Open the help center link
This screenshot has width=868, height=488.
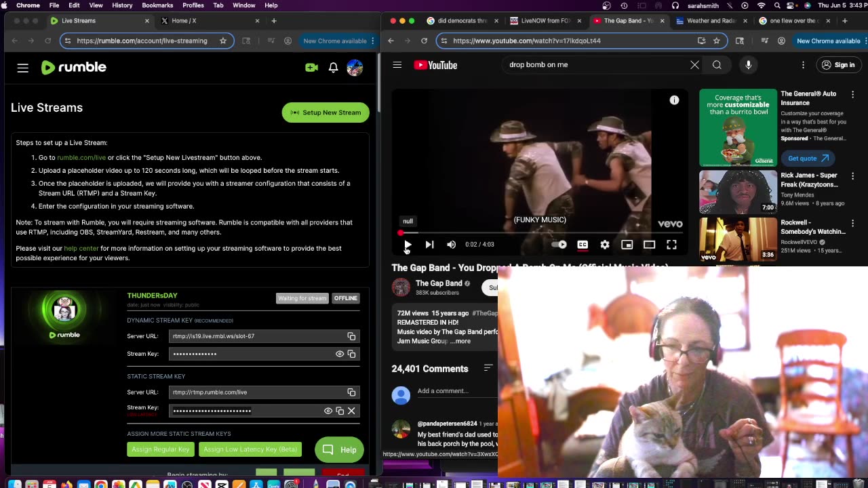(x=81, y=248)
